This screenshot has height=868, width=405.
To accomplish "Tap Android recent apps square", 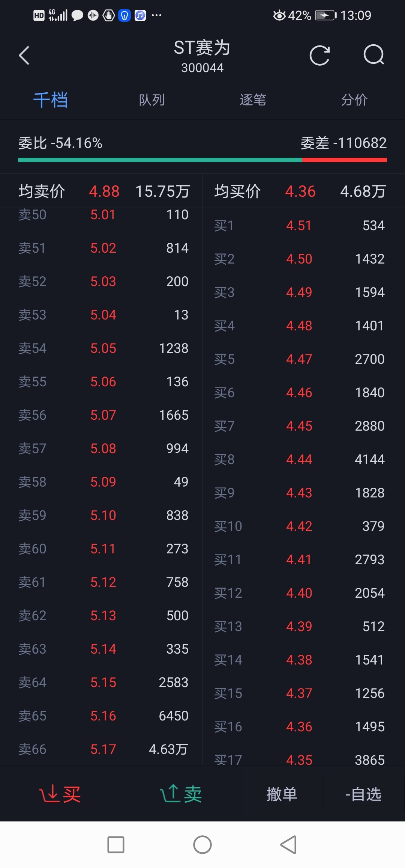I will pos(116,845).
